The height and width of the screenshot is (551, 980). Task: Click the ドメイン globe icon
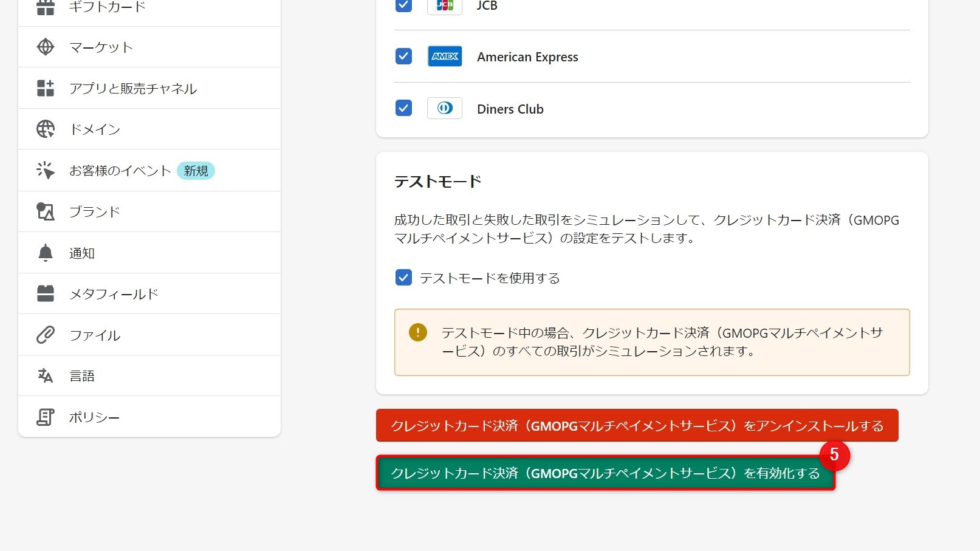[45, 129]
